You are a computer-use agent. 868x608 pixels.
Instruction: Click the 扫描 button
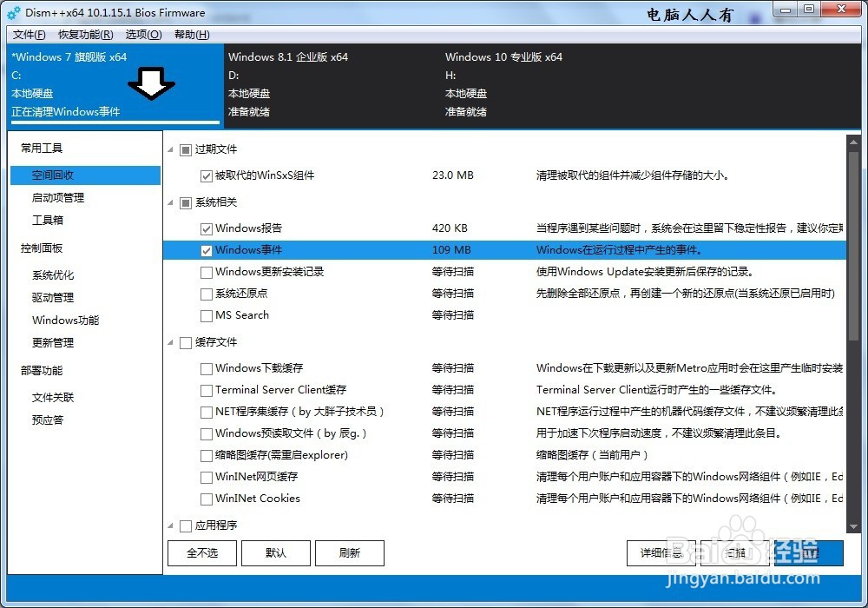coord(734,553)
